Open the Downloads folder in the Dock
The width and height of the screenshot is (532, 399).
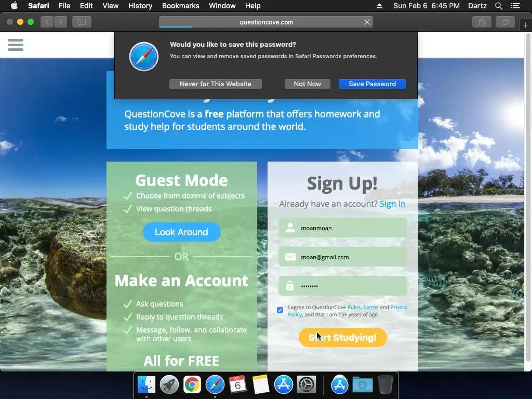coord(362,385)
